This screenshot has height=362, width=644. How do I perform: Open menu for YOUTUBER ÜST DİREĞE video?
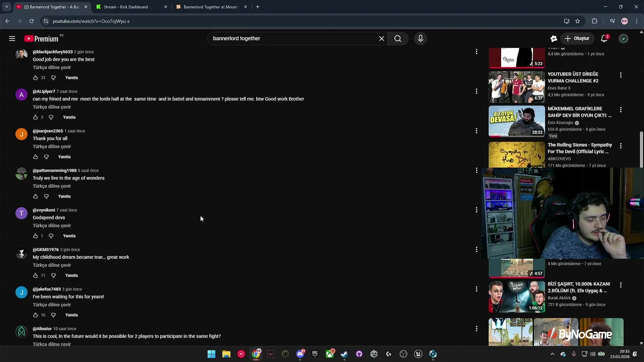tap(621, 75)
